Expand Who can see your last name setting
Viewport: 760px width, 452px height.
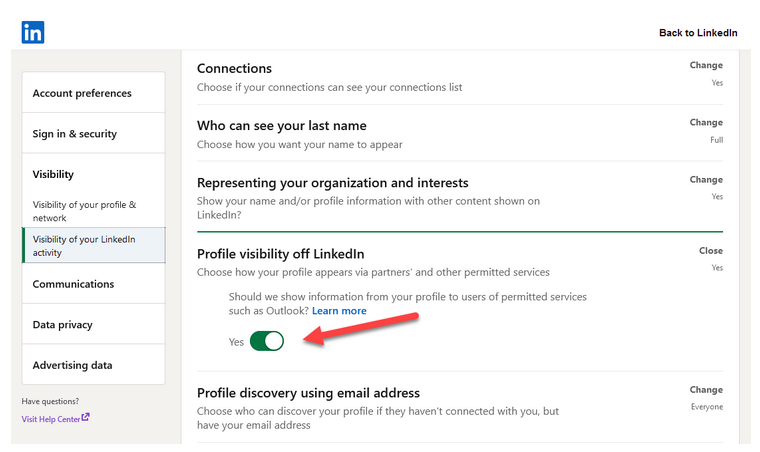point(706,123)
